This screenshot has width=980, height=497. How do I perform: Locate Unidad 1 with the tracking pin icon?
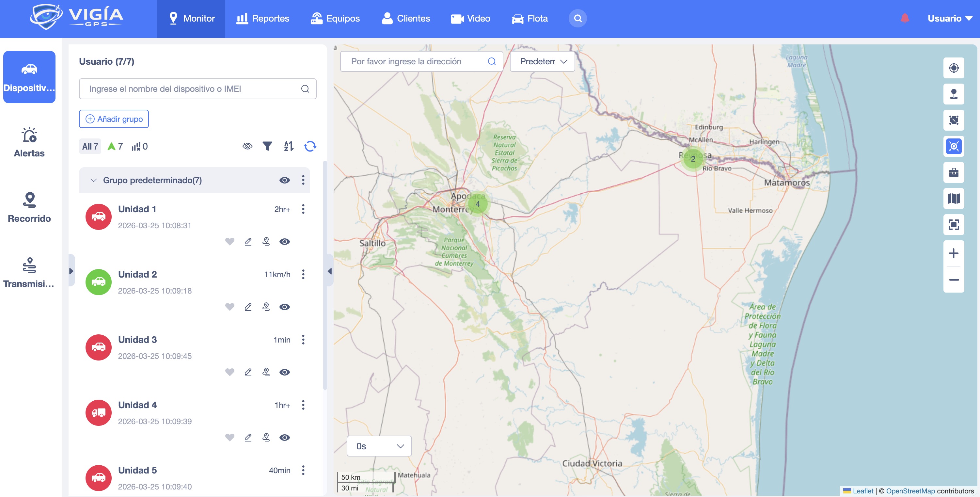(x=266, y=241)
